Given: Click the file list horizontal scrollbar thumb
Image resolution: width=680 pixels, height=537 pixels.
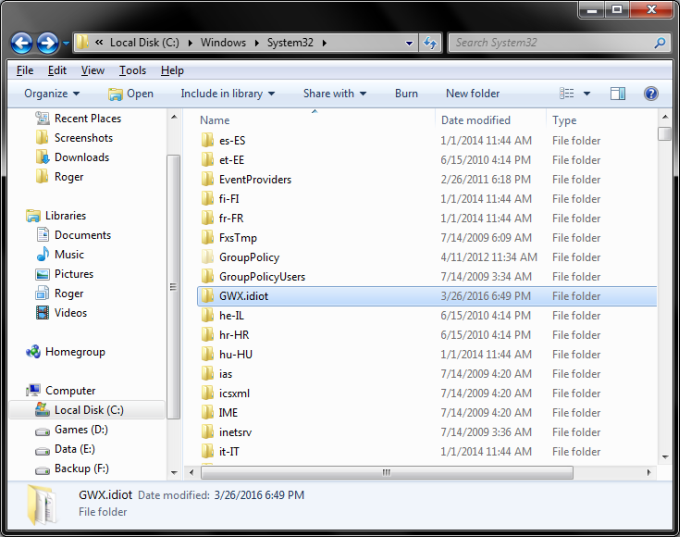Looking at the screenshot, I should [x=387, y=472].
